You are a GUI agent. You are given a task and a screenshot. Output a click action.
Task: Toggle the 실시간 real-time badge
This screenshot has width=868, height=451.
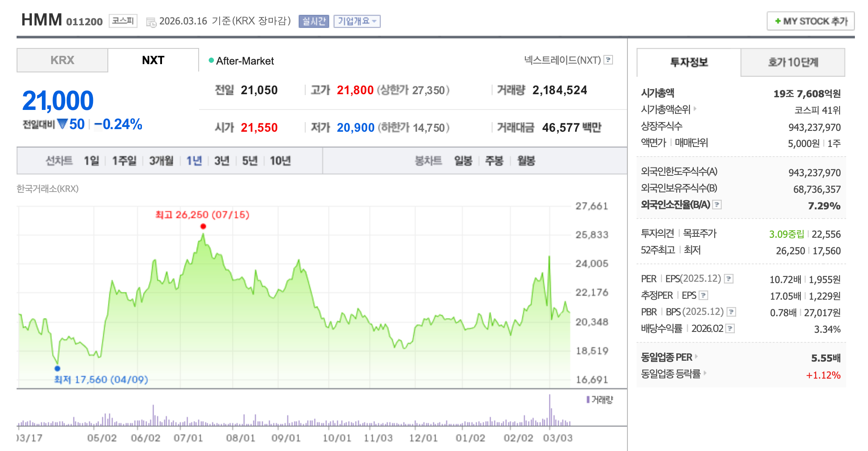click(314, 21)
